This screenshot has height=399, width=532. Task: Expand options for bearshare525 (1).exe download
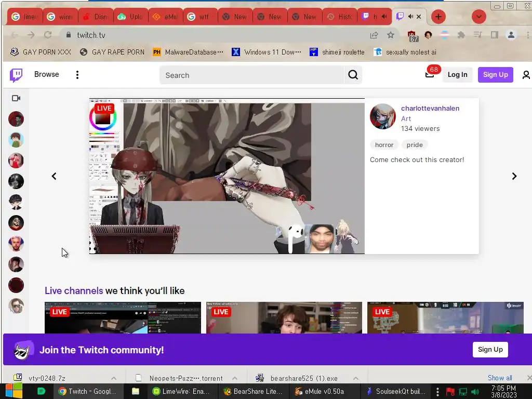click(x=355, y=378)
